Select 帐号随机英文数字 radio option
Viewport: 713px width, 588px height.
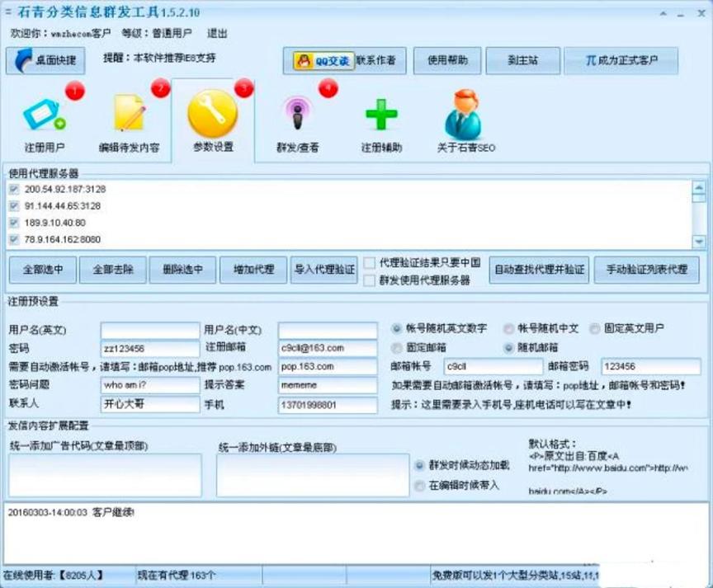pyautogui.click(x=396, y=328)
